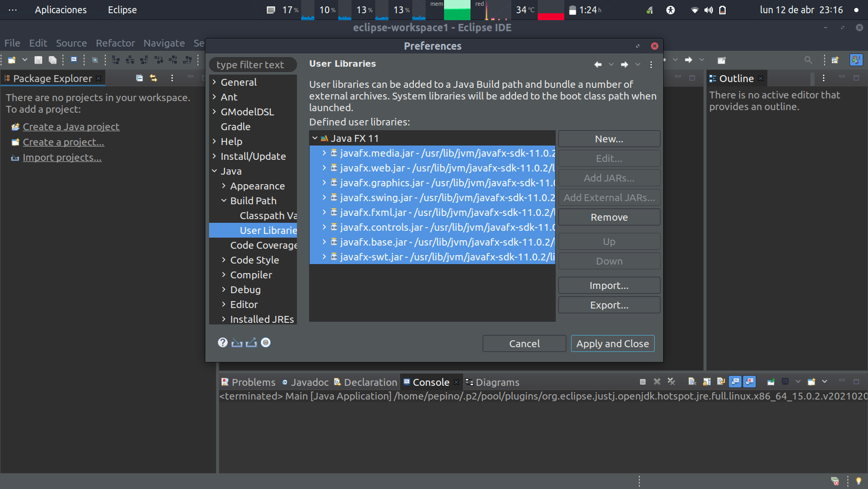Expand the Ant preferences node
This screenshot has width=868, height=489.
214,97
